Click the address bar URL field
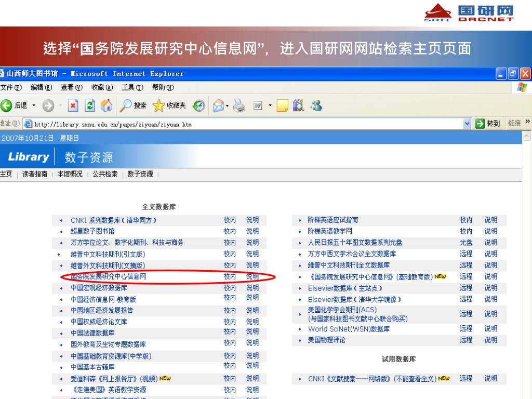The width and height of the screenshot is (532, 399). (248, 124)
